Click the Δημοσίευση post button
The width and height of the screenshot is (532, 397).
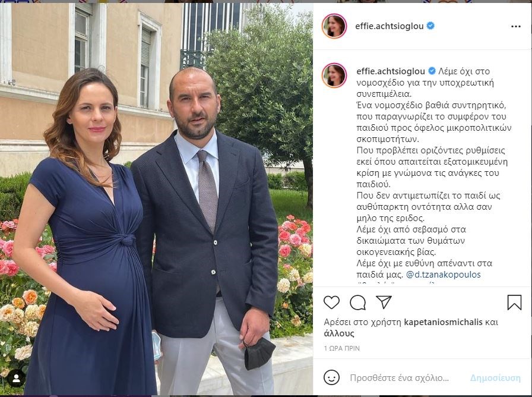click(x=495, y=378)
